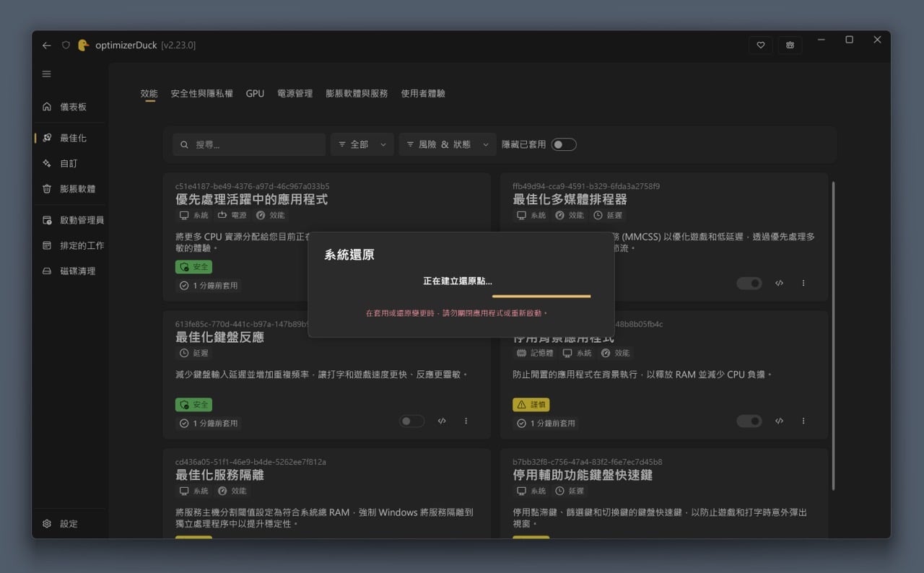Click the 停用輔助功能鍵盤快速鍵 card title
The width and height of the screenshot is (924, 573).
click(x=583, y=476)
